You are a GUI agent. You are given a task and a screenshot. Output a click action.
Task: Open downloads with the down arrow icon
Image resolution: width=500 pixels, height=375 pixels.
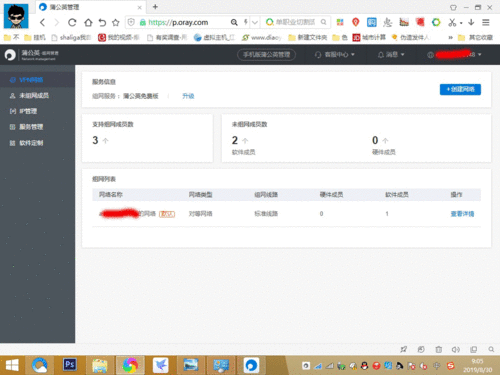click(471, 22)
